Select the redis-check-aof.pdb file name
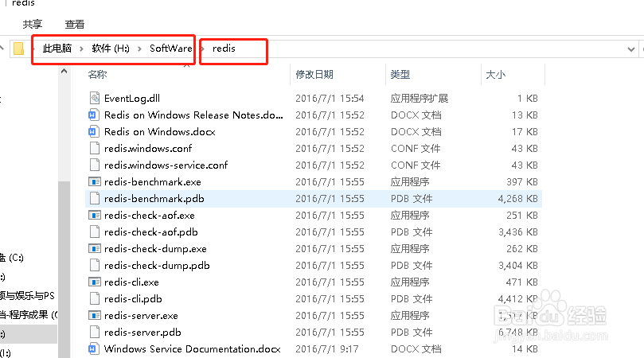644x358 pixels. (x=150, y=232)
